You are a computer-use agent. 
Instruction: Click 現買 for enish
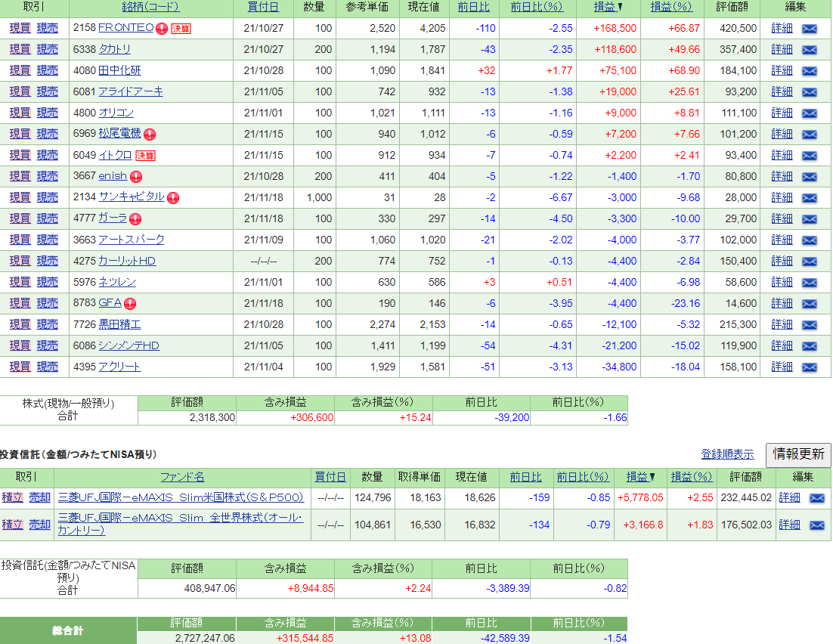(x=20, y=176)
